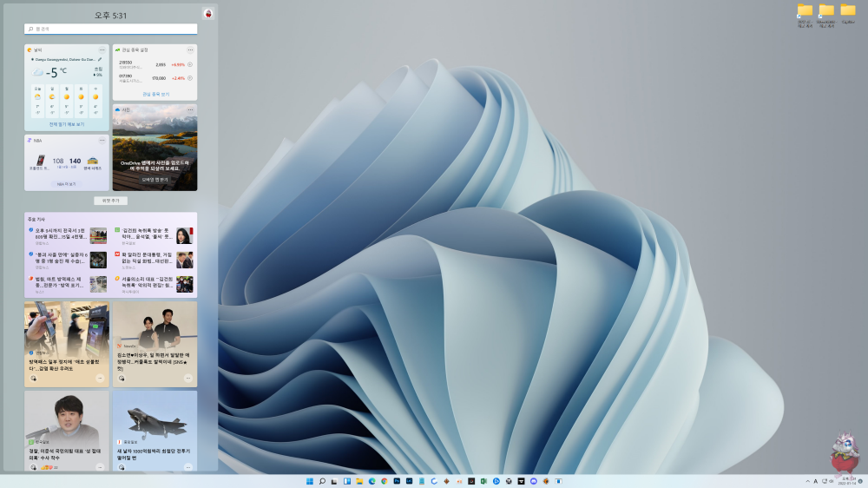This screenshot has height=488, width=868.
Task: Click the 'NBA 더 보기' button
Action: (67, 184)
